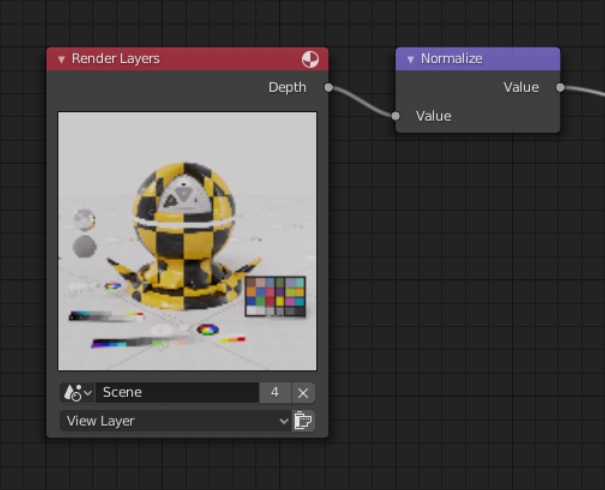Open the scene browse dropdown icon
Viewport: 605px width, 490px height.
point(78,393)
